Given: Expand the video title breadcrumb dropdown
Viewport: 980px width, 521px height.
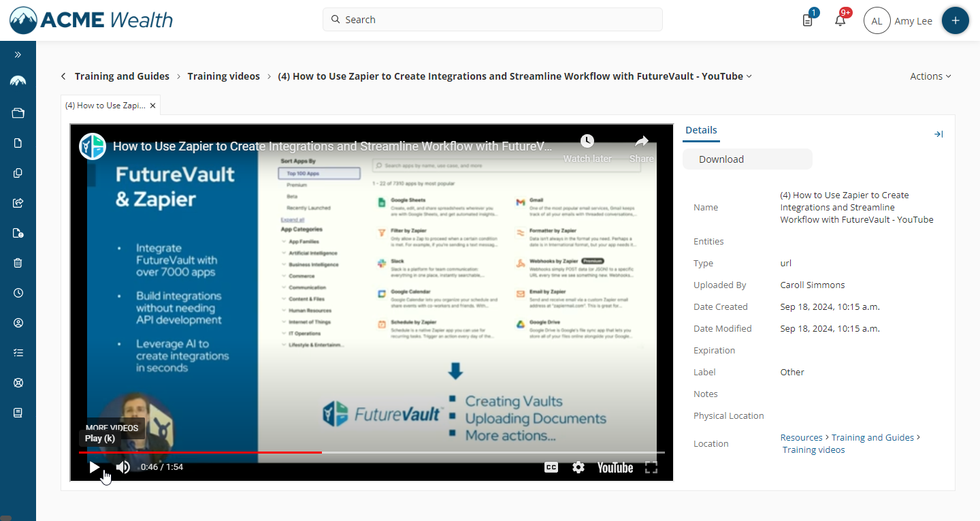Looking at the screenshot, I should [x=749, y=76].
